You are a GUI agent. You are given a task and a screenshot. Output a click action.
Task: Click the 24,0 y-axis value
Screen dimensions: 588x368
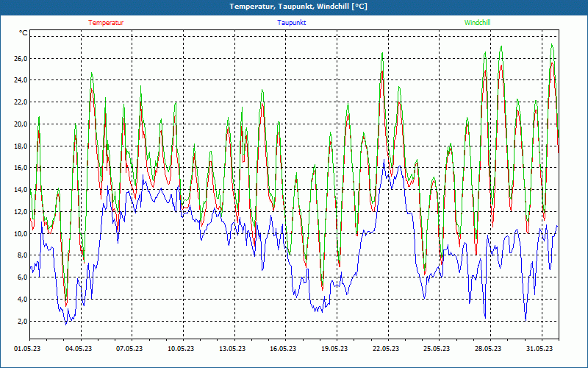coord(21,80)
